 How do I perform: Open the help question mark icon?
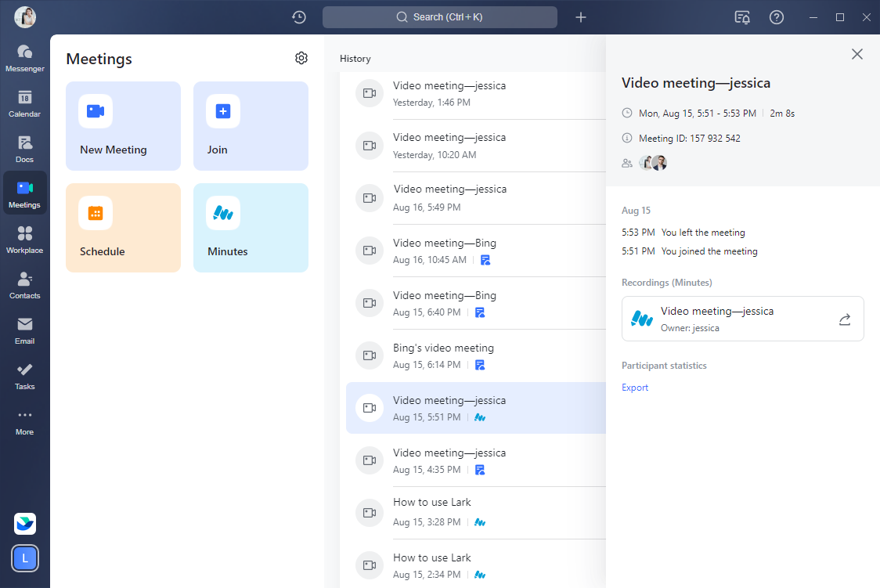tap(777, 17)
